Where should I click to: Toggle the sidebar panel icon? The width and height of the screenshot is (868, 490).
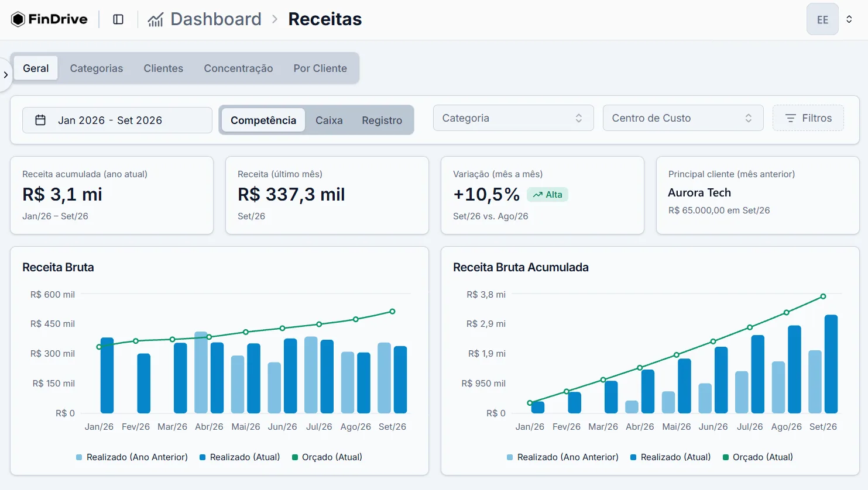click(118, 19)
